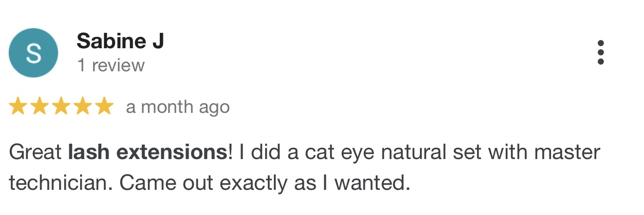Open the three-dot more options menu
This screenshot has width=644, height=215.
(x=600, y=52)
